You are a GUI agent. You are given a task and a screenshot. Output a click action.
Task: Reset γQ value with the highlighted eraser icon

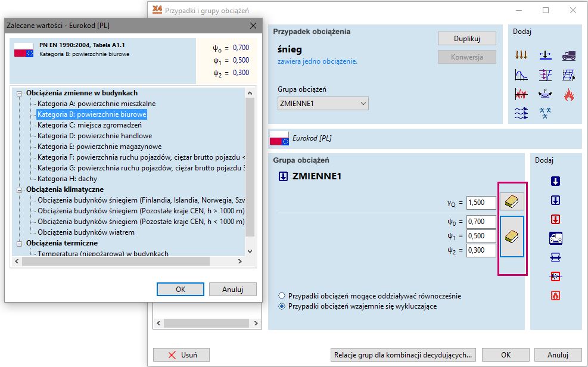coord(512,201)
